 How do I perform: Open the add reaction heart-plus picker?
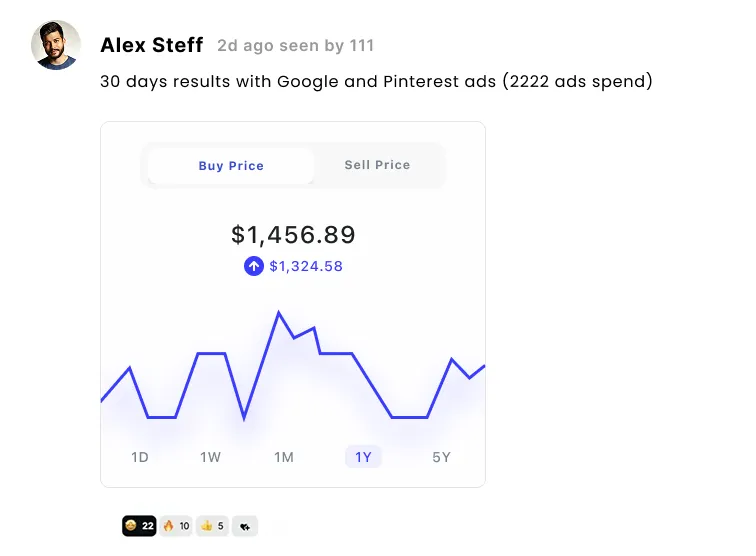(x=245, y=525)
